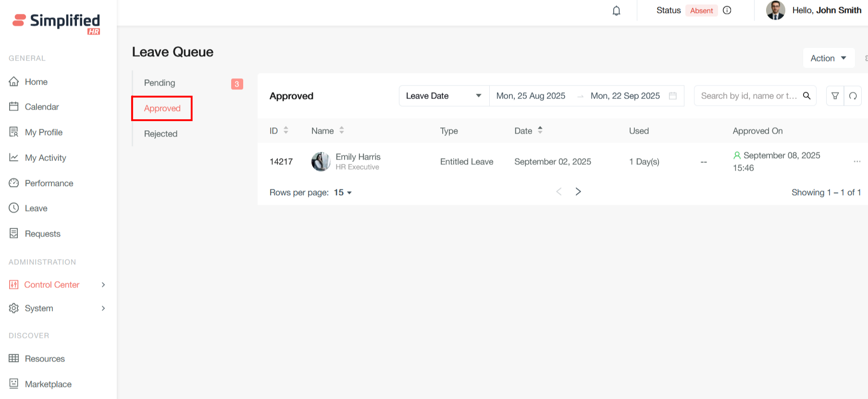Sort the table by Name
This screenshot has height=399, width=868.
pyautogui.click(x=341, y=130)
